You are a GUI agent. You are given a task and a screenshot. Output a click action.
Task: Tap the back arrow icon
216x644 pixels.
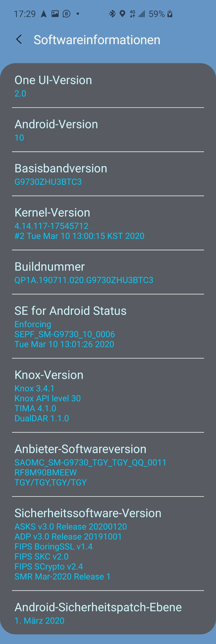19,39
